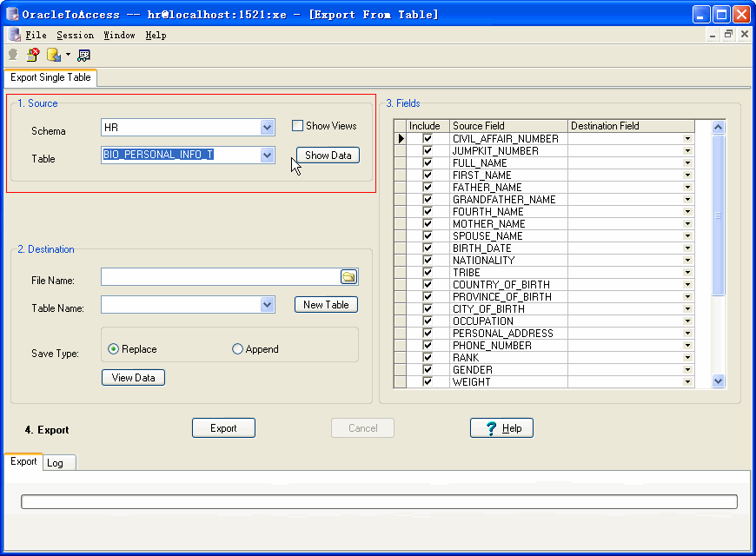Open destination field dropdown for SPOUSE_NAME
Image resolution: width=756 pixels, height=556 pixels.
click(x=687, y=235)
